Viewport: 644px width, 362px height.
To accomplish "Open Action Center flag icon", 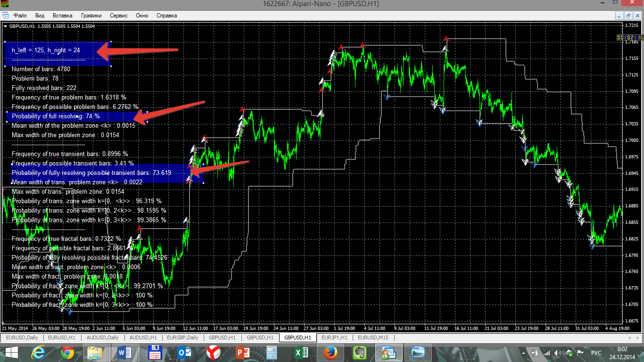I will [581, 352].
